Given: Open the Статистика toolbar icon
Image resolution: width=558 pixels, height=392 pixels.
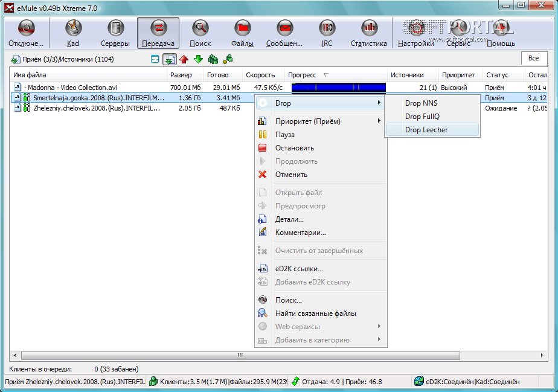Looking at the screenshot, I should tap(369, 28).
